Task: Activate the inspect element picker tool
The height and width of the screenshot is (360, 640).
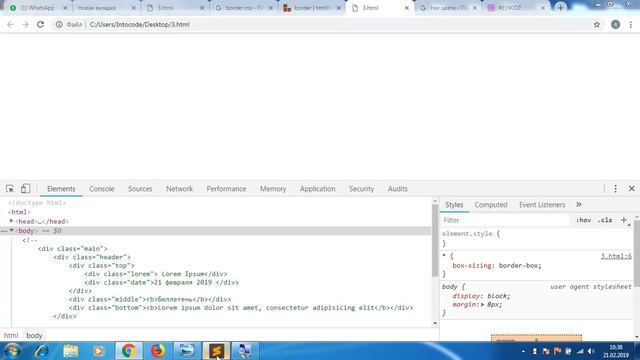Action: [x=10, y=189]
